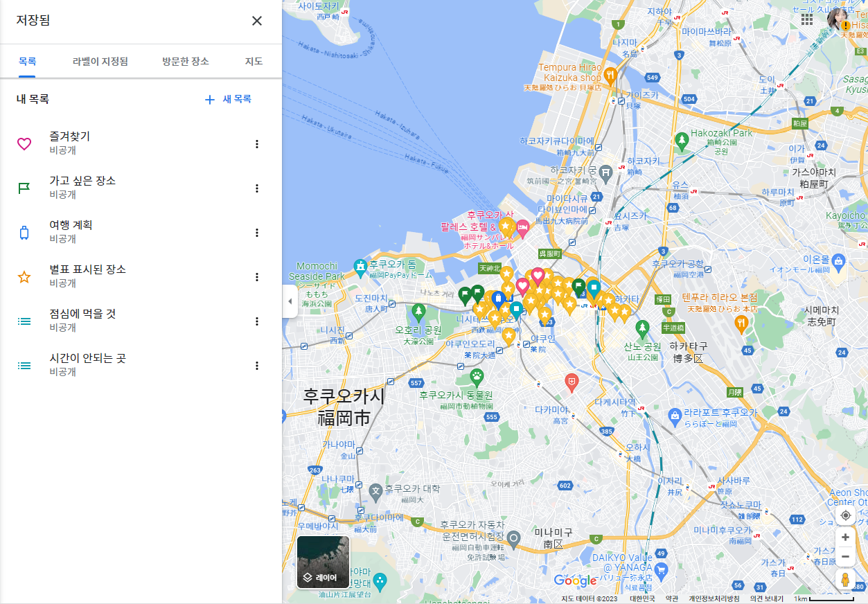Click the Tempura Hirao Kaizuka shop restaurant pin

pos(610,75)
